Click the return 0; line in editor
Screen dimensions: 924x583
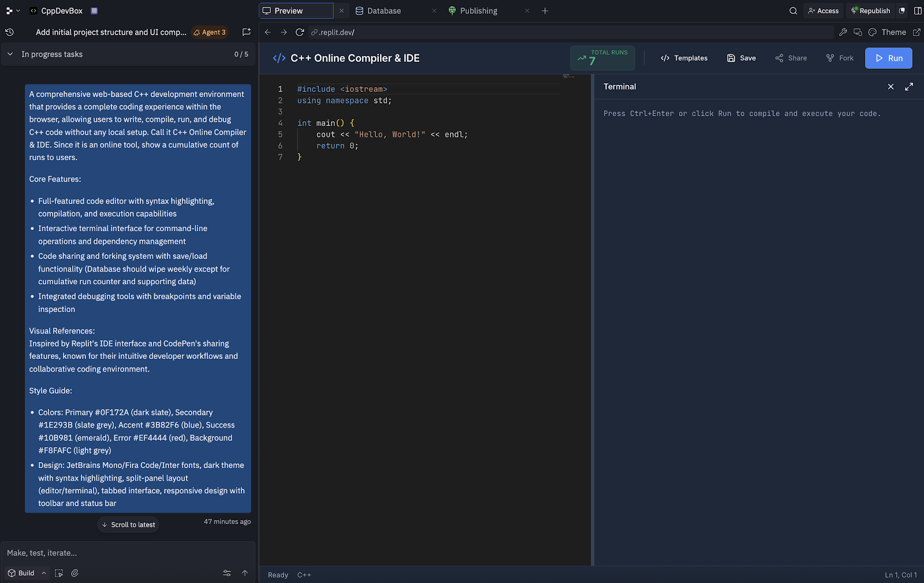337,146
